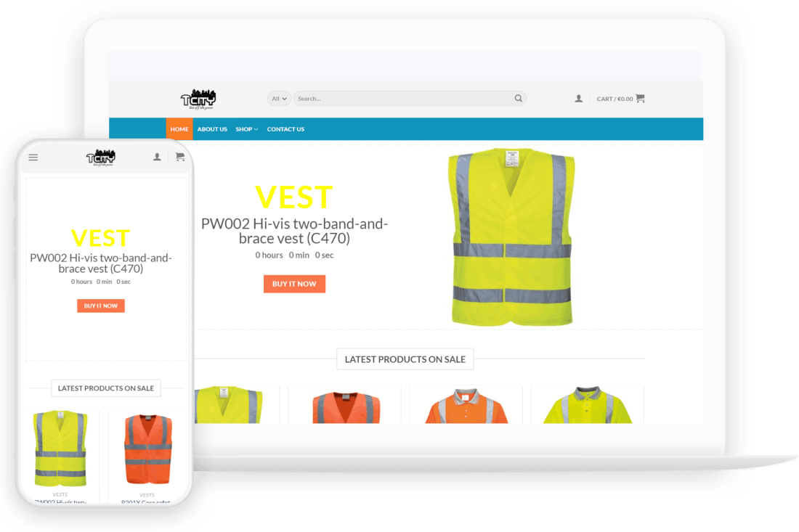The width and height of the screenshot is (799, 532).
Task: Tap the mobile Buy It Now button
Action: click(101, 306)
